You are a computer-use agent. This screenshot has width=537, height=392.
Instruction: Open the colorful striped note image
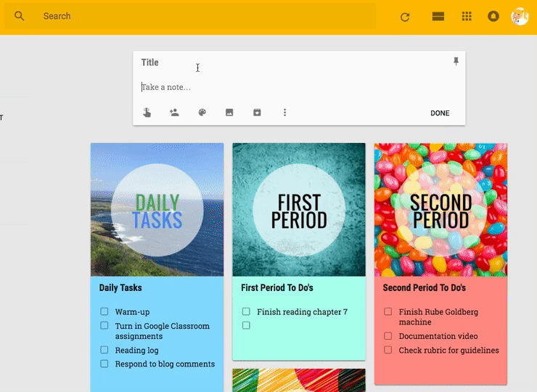tap(299, 380)
